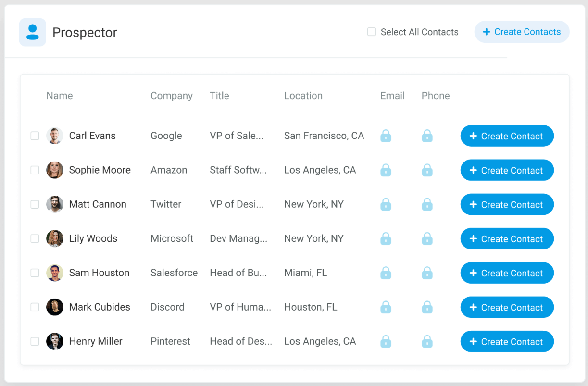Open Henry Miller avatar photo
Image resolution: width=588 pixels, height=386 pixels.
55,341
